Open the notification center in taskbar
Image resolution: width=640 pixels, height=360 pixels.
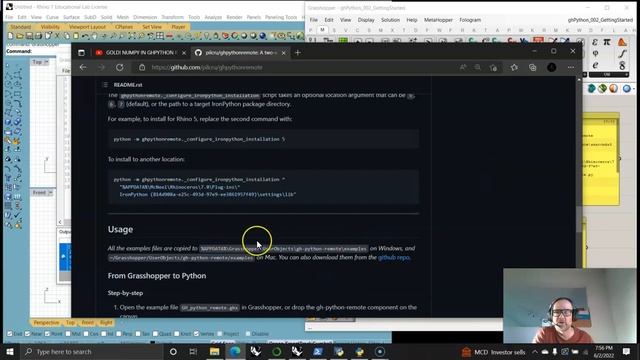[x=626, y=351]
